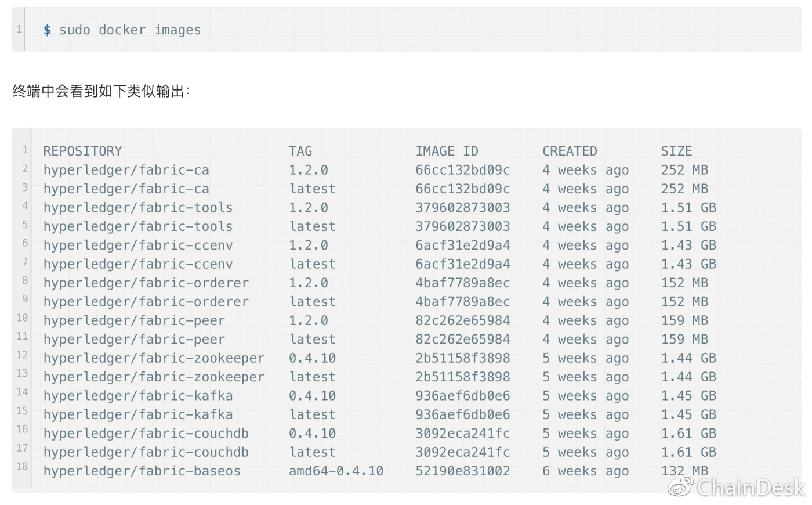812x505 pixels.
Task: Click the latest tag of fabric-couchdb
Action: point(313,452)
